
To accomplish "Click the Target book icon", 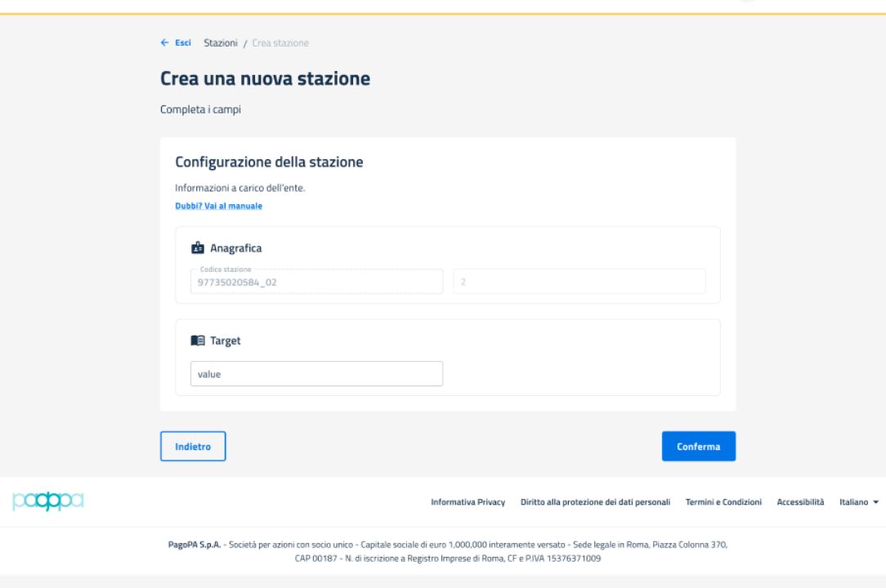I will click(x=197, y=341).
